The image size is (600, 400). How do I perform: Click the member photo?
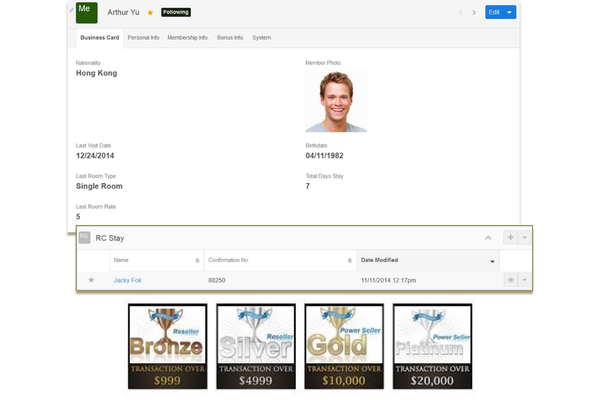coord(335,101)
